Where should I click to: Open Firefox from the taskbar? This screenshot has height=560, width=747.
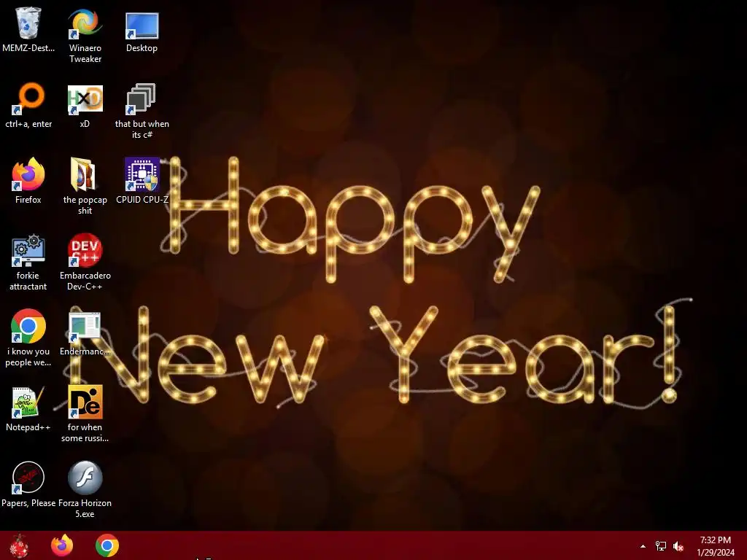(x=62, y=545)
